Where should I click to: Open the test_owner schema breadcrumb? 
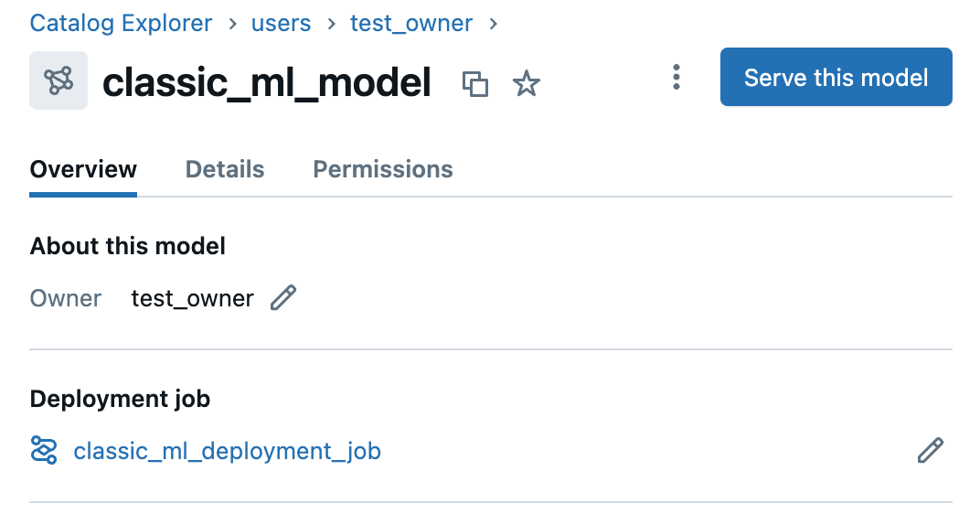(x=411, y=23)
